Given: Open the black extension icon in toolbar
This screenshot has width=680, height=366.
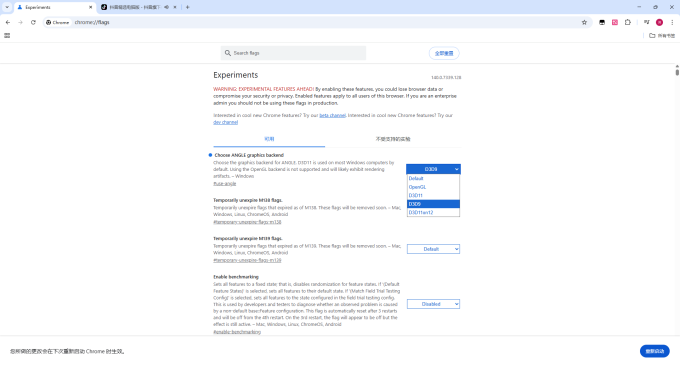Looking at the screenshot, I should [602, 22].
